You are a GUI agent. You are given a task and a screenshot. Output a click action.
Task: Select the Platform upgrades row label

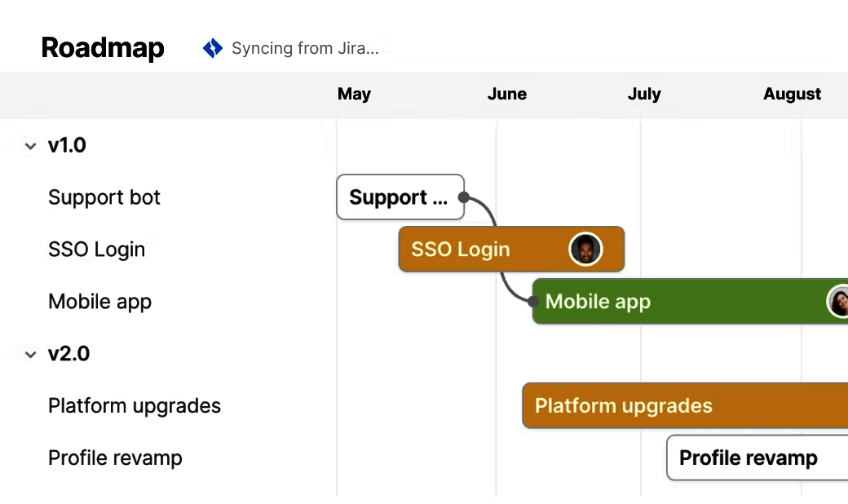(135, 406)
